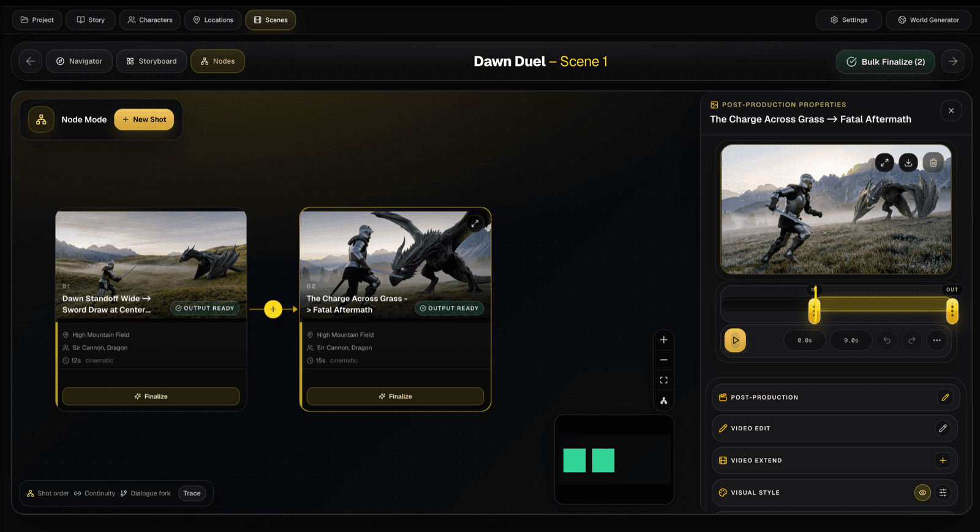Switch to Navigator view
The image size is (980, 532).
click(x=80, y=61)
